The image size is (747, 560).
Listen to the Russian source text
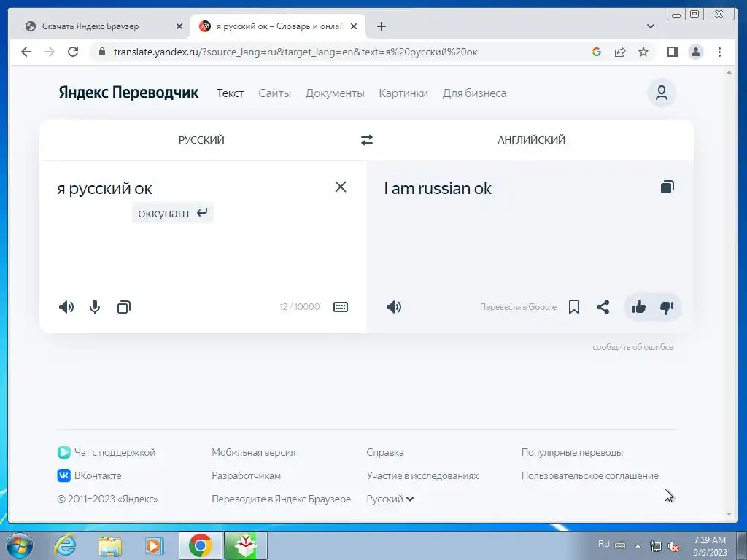tap(66, 307)
